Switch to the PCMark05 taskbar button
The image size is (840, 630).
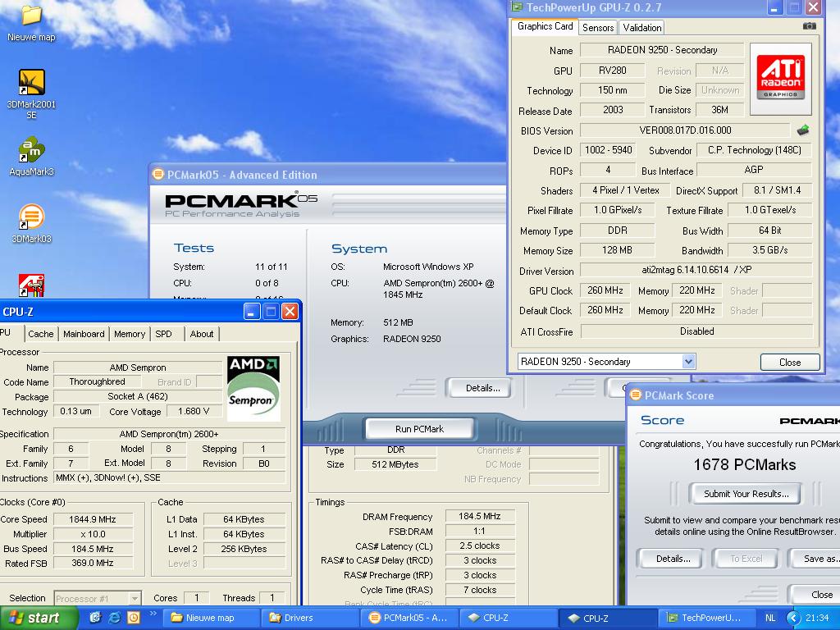click(x=409, y=618)
